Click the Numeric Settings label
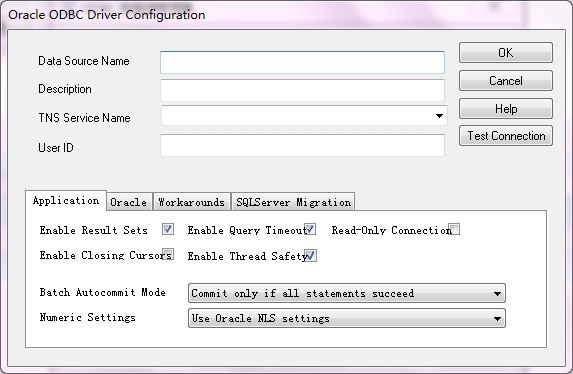 (x=88, y=317)
